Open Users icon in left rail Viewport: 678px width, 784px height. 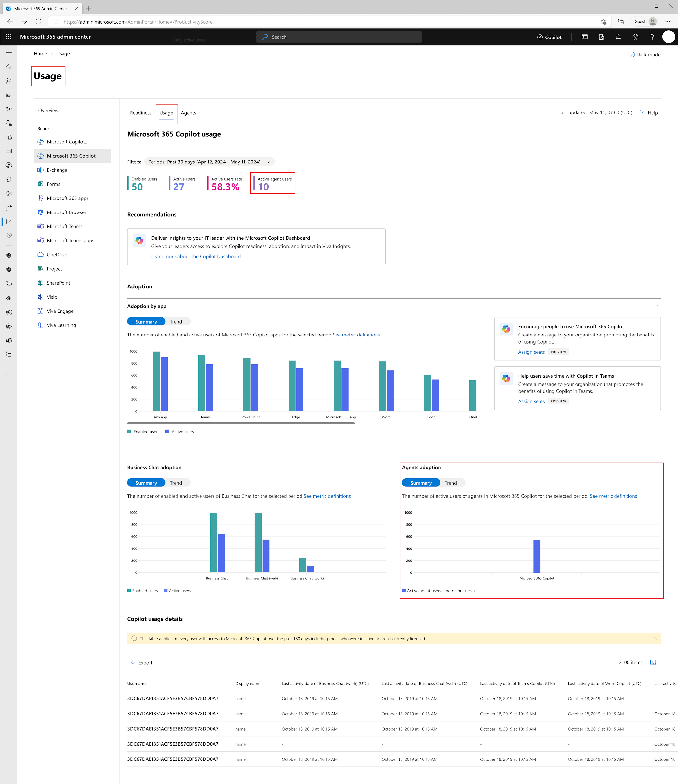pyautogui.click(x=9, y=81)
